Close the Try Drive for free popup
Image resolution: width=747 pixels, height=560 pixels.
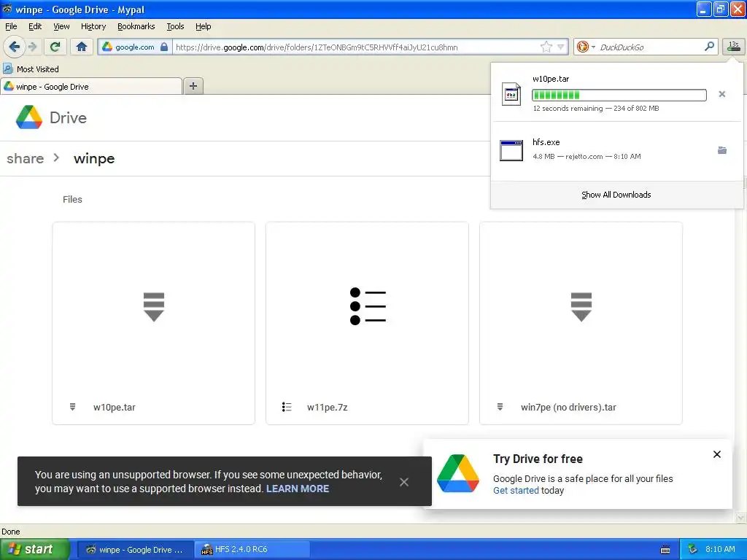click(x=716, y=454)
